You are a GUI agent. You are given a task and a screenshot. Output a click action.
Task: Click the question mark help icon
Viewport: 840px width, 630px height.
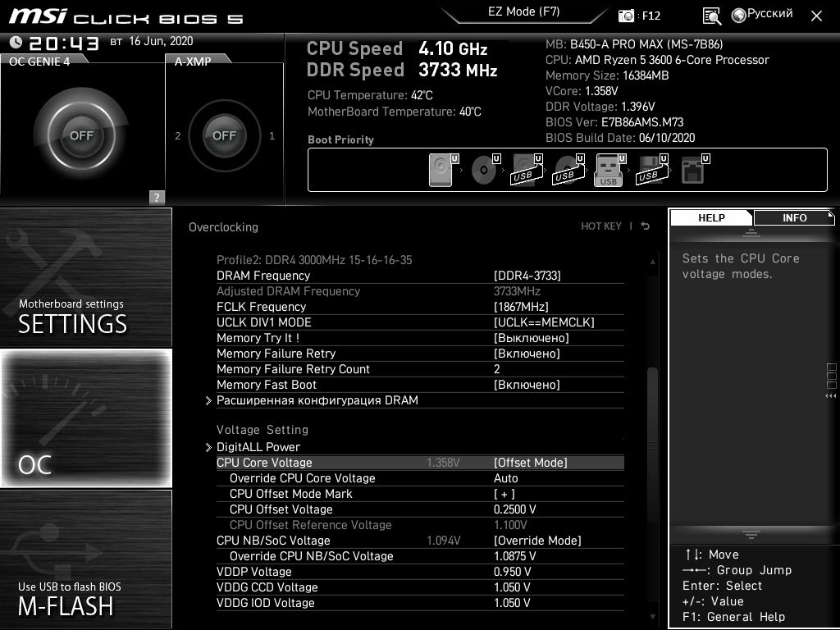[157, 197]
